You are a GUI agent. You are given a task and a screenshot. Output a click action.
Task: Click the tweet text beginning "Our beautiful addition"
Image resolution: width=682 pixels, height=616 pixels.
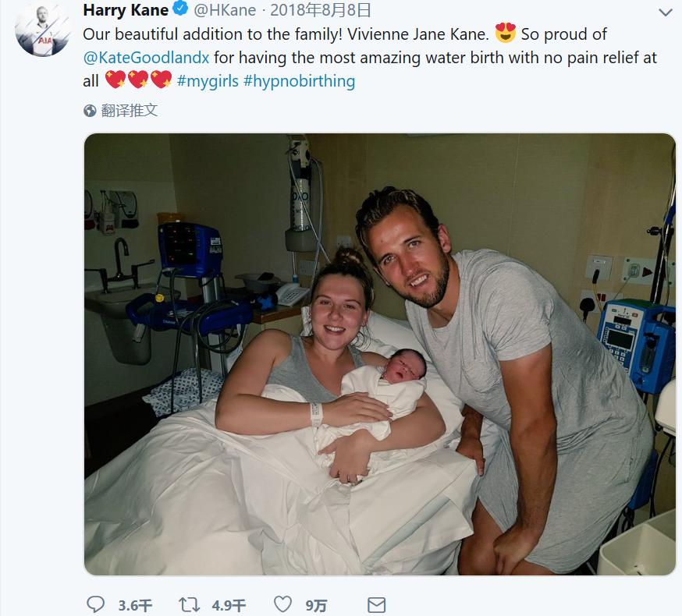coord(289,35)
